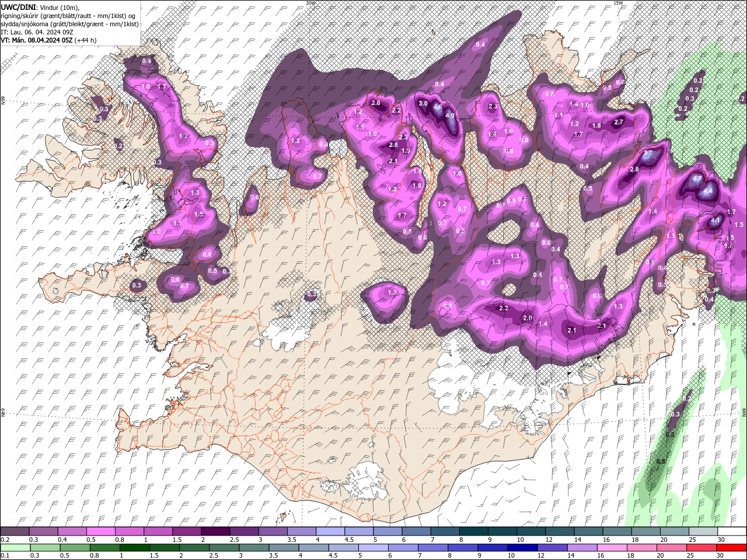747x560 pixels.
Task: Click the 4.7 snowfall value in the east
Action: [x=697, y=178]
